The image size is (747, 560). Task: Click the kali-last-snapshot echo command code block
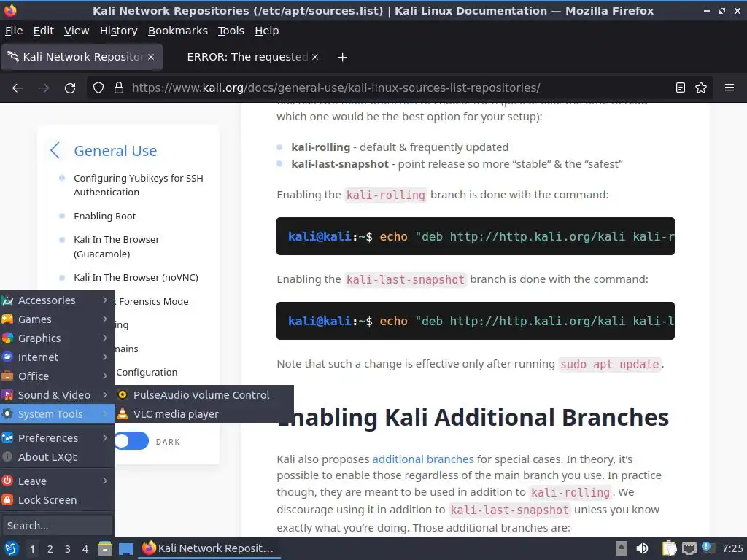[x=476, y=321]
